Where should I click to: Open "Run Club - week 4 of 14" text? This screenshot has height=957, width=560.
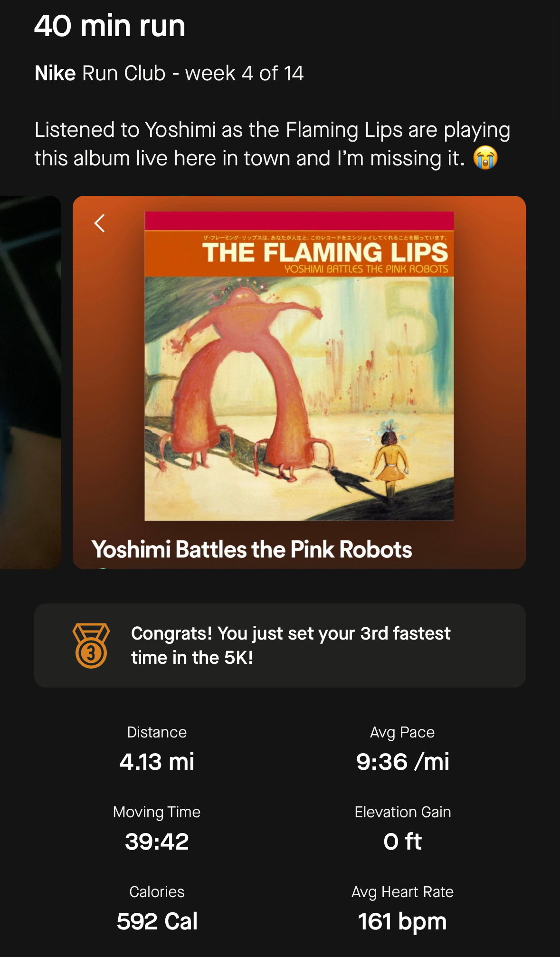coord(193,74)
